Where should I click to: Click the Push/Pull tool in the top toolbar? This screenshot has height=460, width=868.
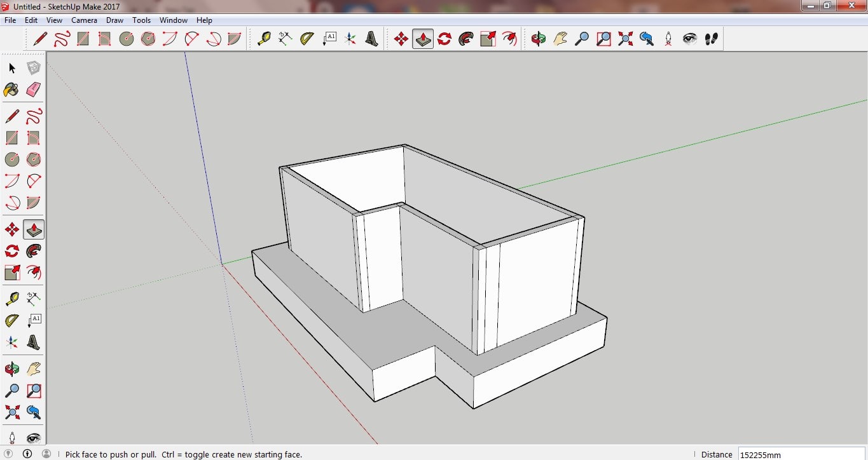[423, 39]
